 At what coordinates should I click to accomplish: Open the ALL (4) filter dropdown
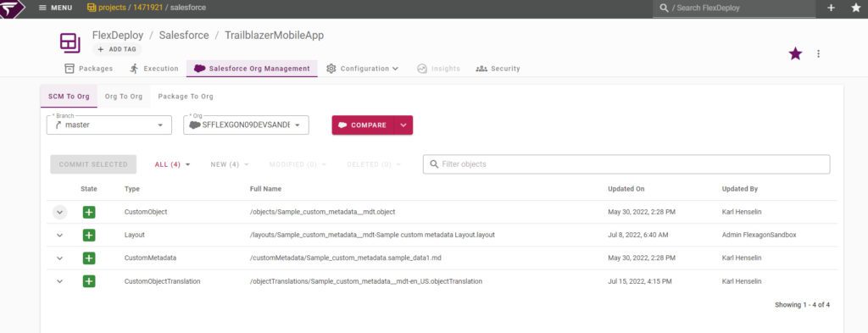[x=172, y=164]
